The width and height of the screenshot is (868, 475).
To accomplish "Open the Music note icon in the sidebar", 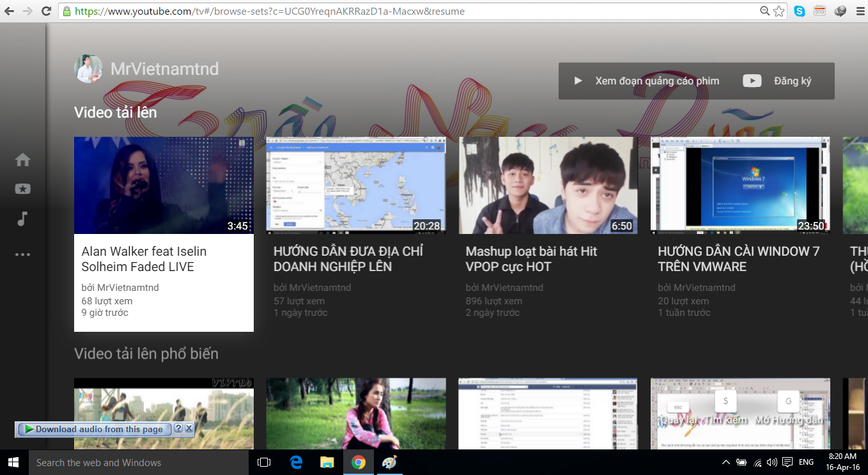I will [x=22, y=219].
